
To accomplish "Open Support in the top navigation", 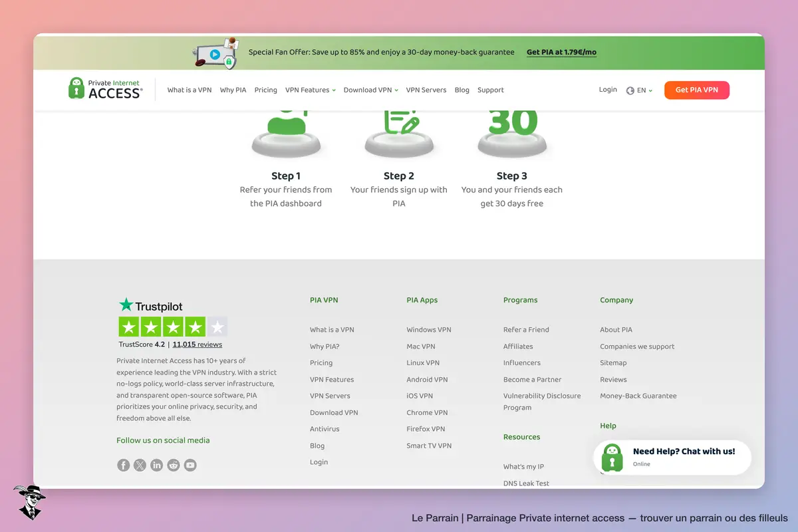I will [491, 90].
